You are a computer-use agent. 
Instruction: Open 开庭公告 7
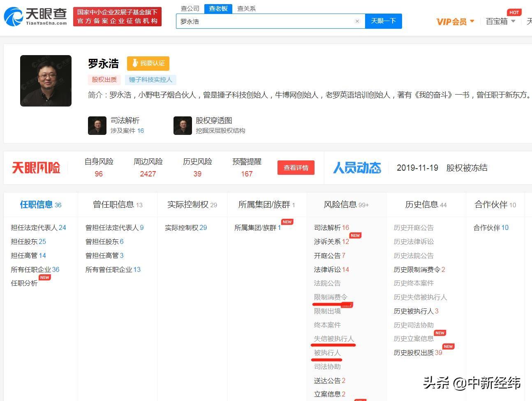pyautogui.click(x=330, y=256)
